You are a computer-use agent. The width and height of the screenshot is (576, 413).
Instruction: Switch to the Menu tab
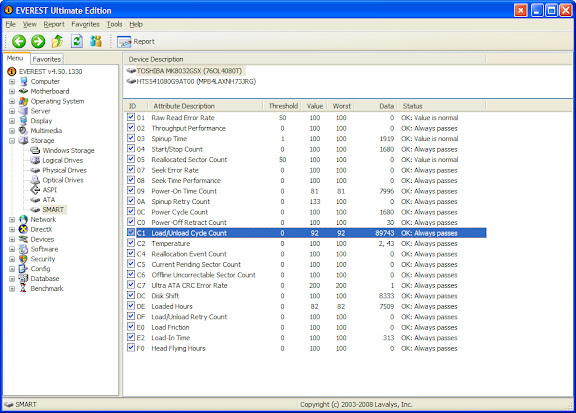click(x=15, y=58)
